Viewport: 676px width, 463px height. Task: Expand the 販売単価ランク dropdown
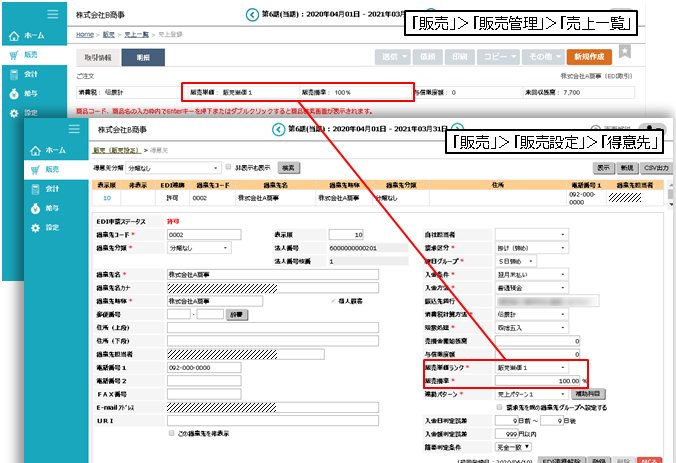coord(531,367)
